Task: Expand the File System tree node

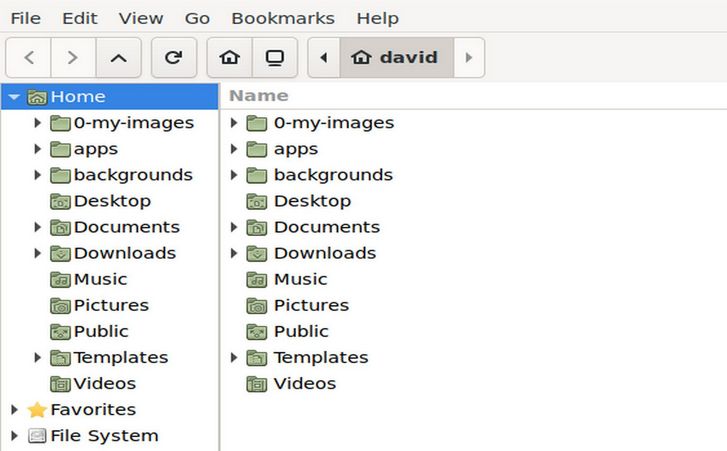Action: pyautogui.click(x=14, y=436)
